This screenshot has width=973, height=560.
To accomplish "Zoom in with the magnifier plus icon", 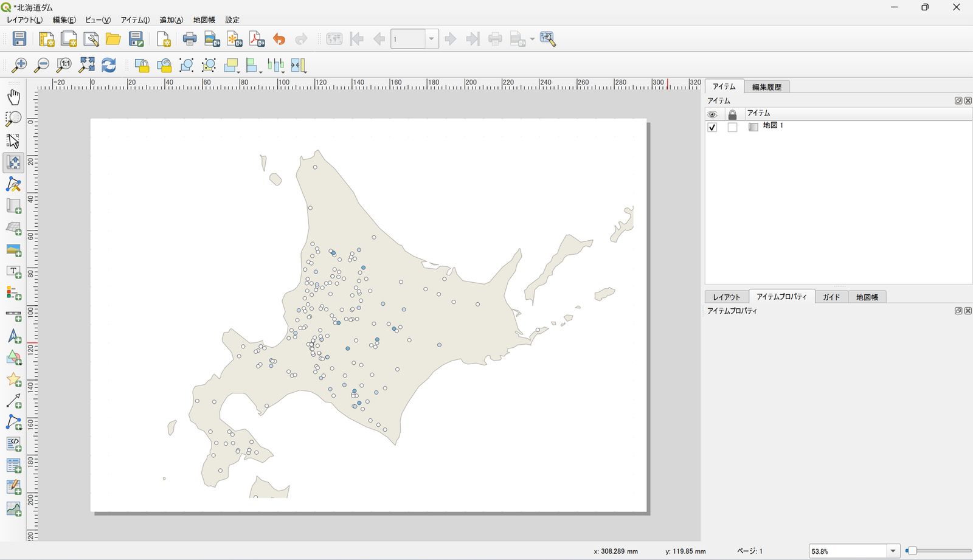I will [19, 65].
